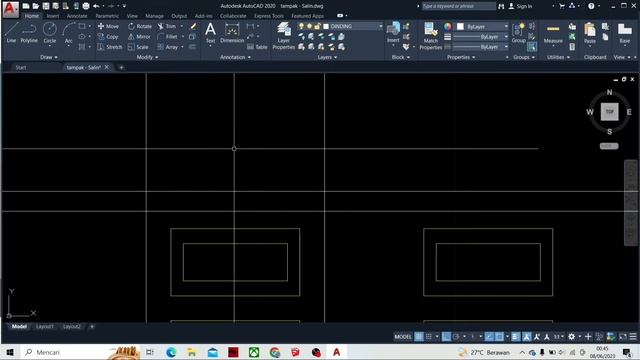The height and width of the screenshot is (360, 640).
Task: Open the Start file tab
Action: pos(20,67)
